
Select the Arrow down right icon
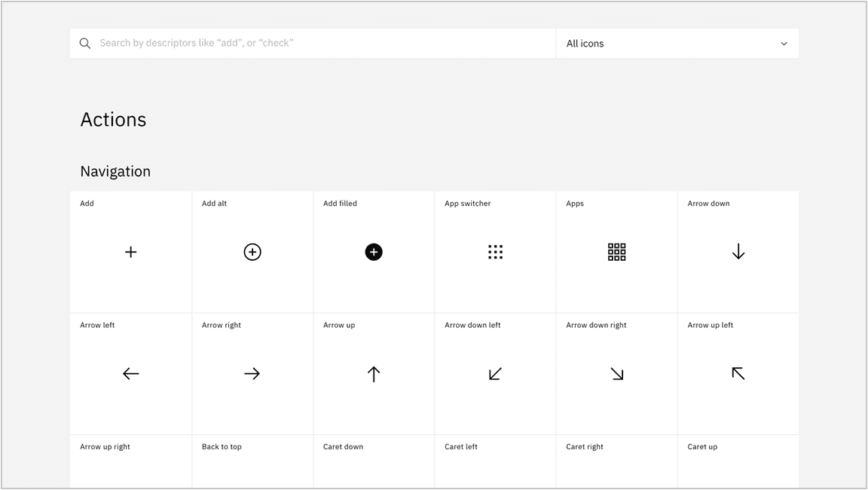click(x=616, y=373)
